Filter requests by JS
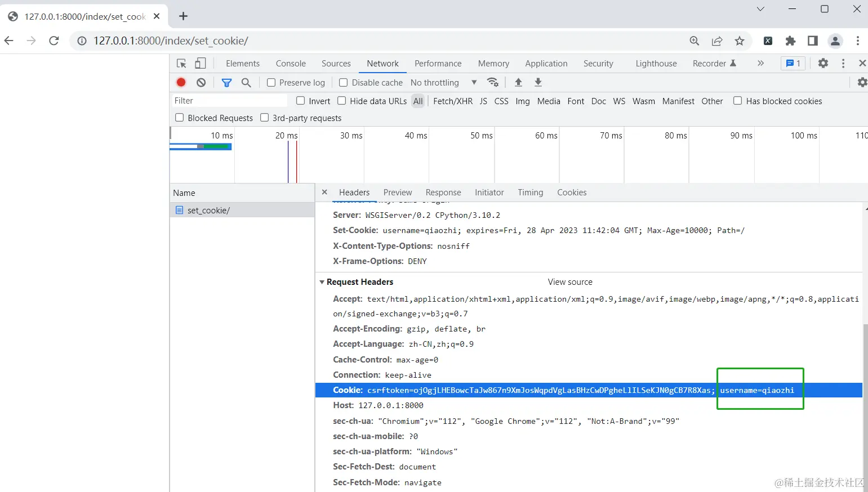This screenshot has width=868, height=492. (483, 101)
